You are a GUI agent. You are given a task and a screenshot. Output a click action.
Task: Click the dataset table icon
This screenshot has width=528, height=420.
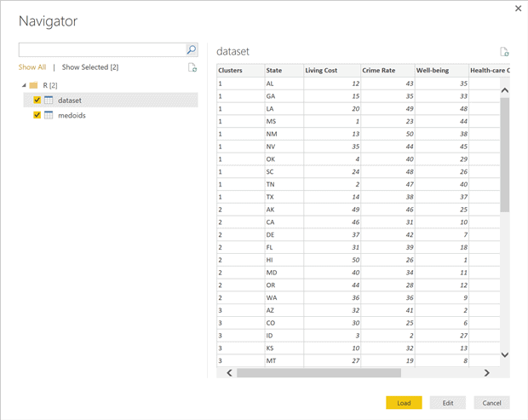pyautogui.click(x=49, y=101)
